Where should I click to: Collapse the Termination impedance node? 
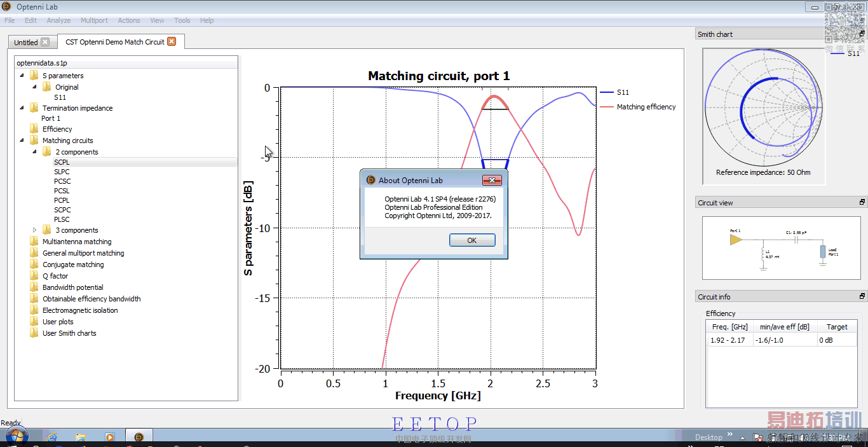22,108
